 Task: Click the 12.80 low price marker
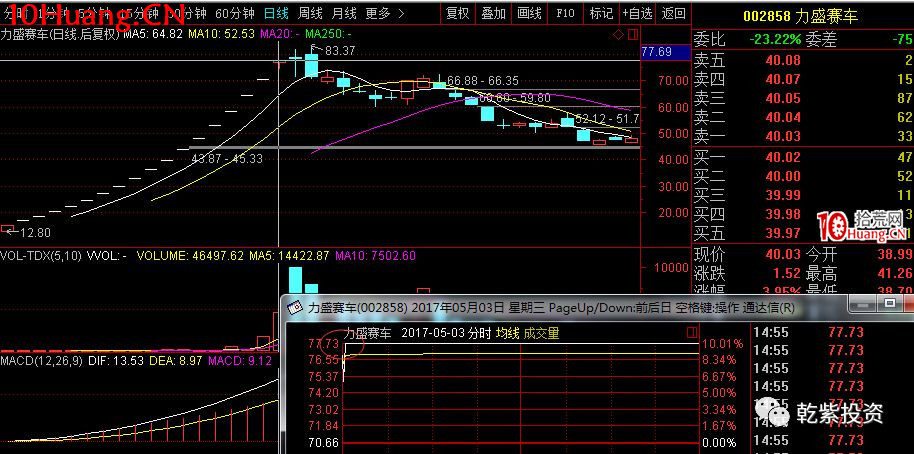pyautogui.click(x=36, y=233)
